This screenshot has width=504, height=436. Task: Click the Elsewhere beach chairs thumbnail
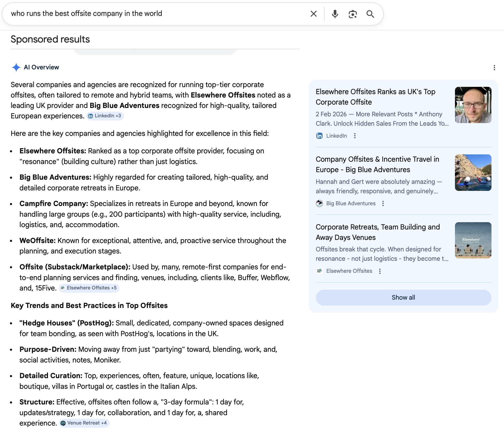[x=473, y=240]
